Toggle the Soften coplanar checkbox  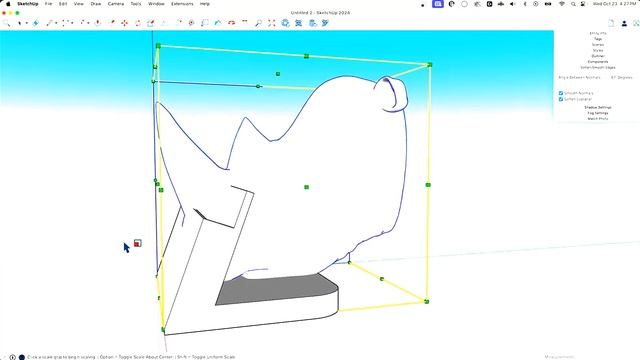[561, 99]
